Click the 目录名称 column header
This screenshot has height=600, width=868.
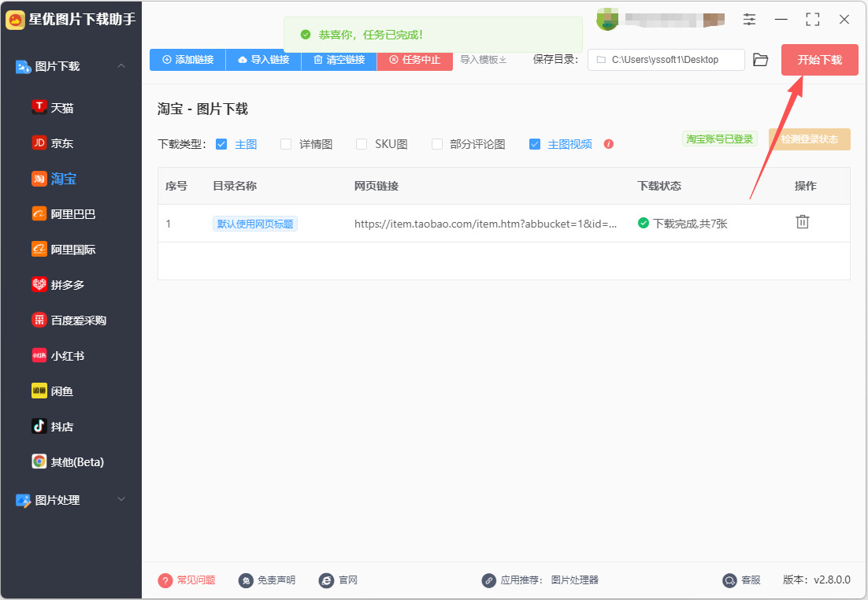click(x=235, y=186)
